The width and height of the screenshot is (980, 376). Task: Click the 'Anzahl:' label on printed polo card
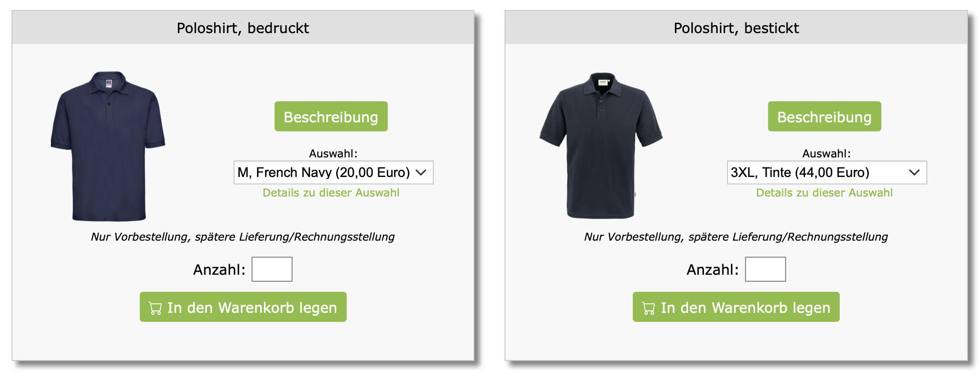click(x=219, y=270)
